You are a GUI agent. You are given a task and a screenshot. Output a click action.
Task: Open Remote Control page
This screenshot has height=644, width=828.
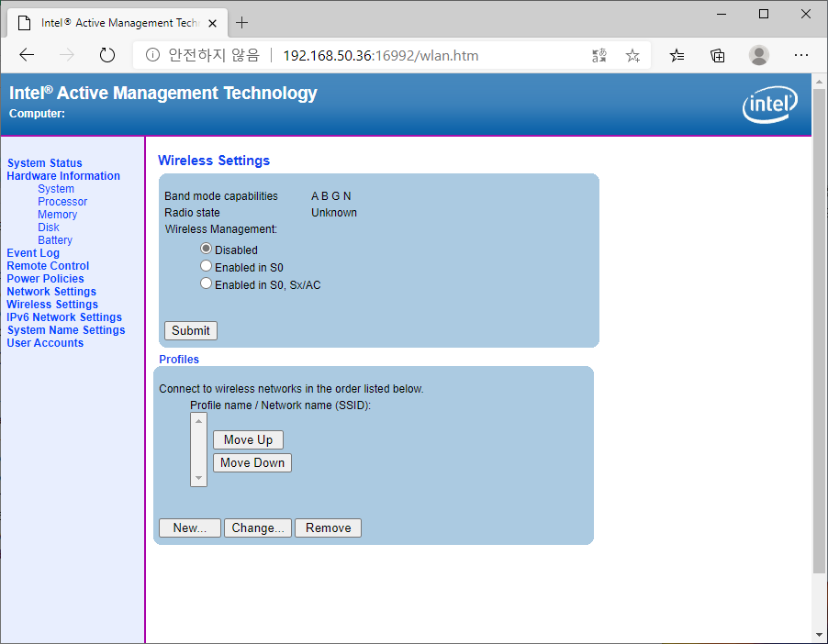point(48,265)
